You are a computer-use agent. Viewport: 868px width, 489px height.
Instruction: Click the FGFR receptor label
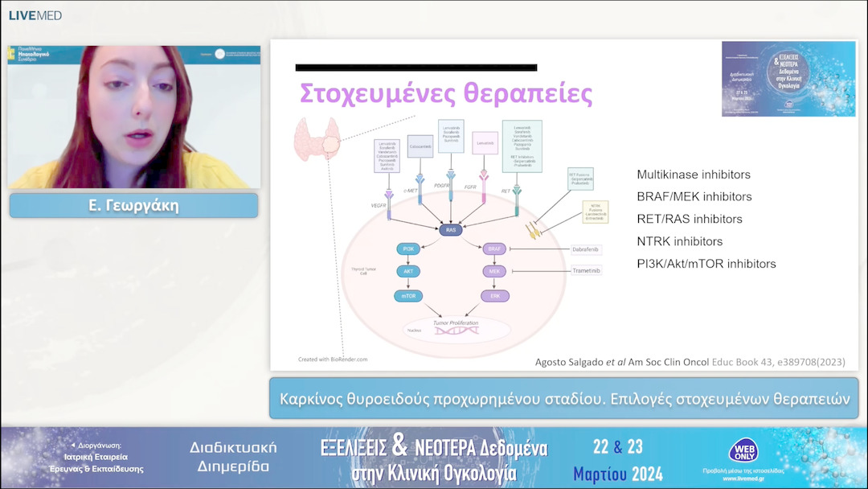tap(470, 187)
